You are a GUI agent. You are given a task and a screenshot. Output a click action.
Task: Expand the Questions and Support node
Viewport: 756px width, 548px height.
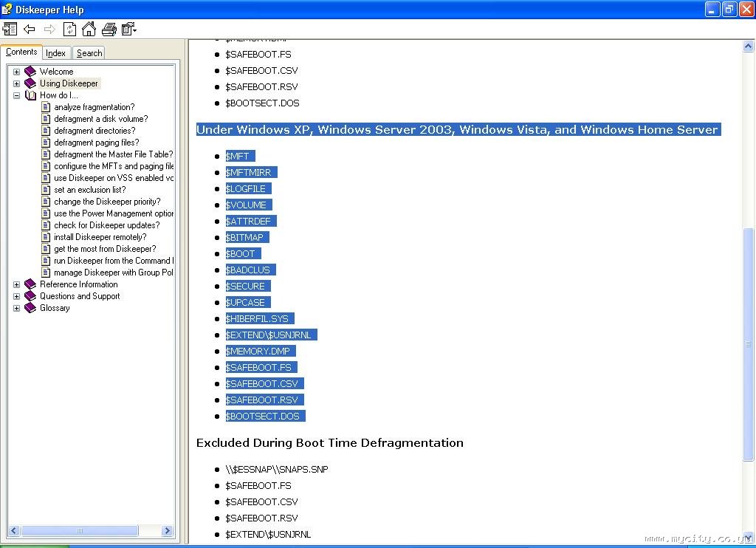pyautogui.click(x=16, y=296)
